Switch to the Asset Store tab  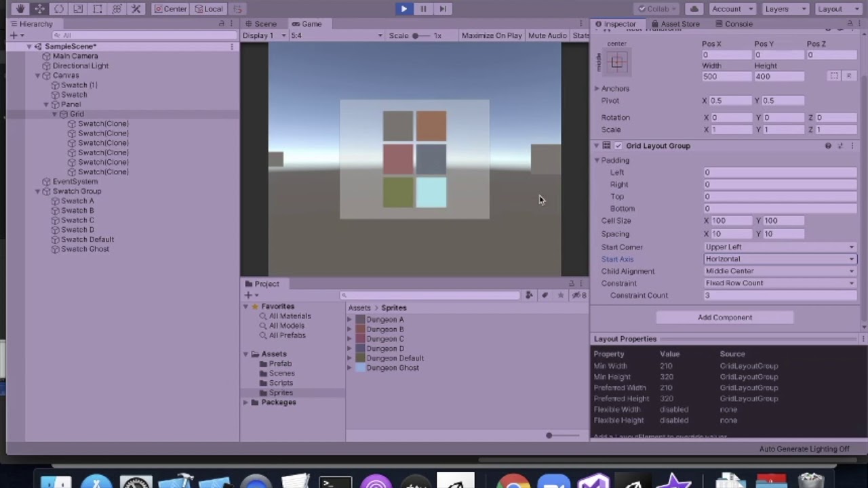[675, 24]
